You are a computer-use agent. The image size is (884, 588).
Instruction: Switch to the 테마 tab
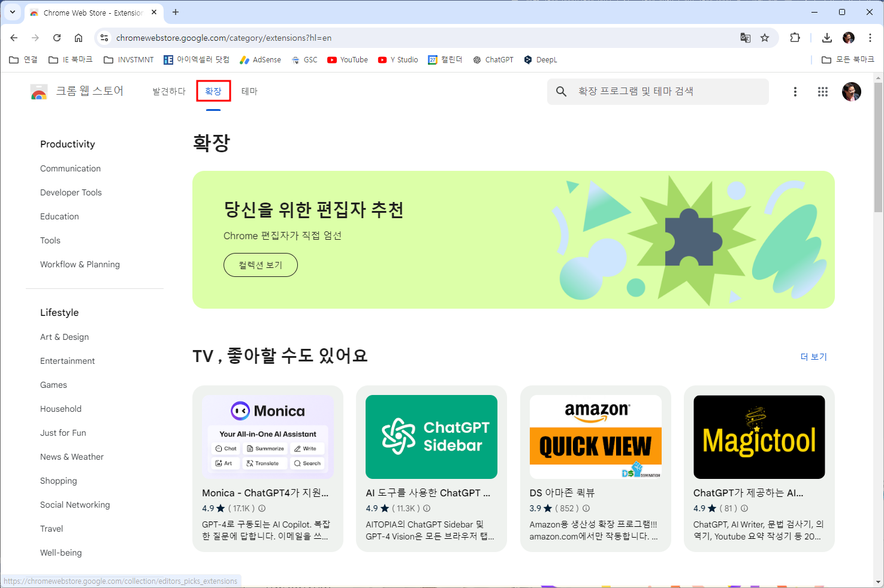249,91
